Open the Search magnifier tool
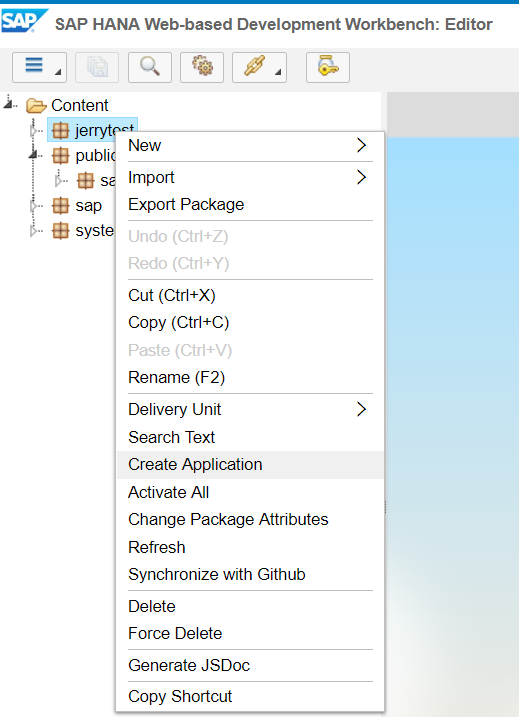Image resolution: width=519 pixels, height=717 pixels. (x=150, y=67)
